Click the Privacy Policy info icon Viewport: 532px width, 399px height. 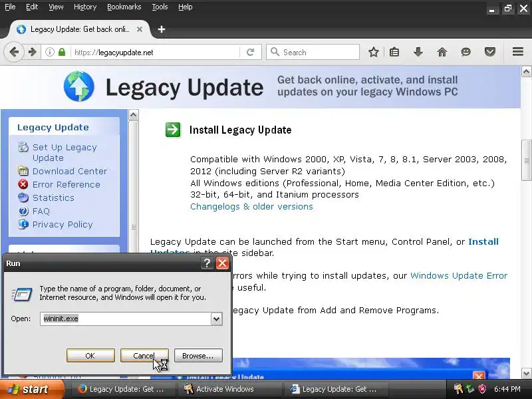(23, 224)
